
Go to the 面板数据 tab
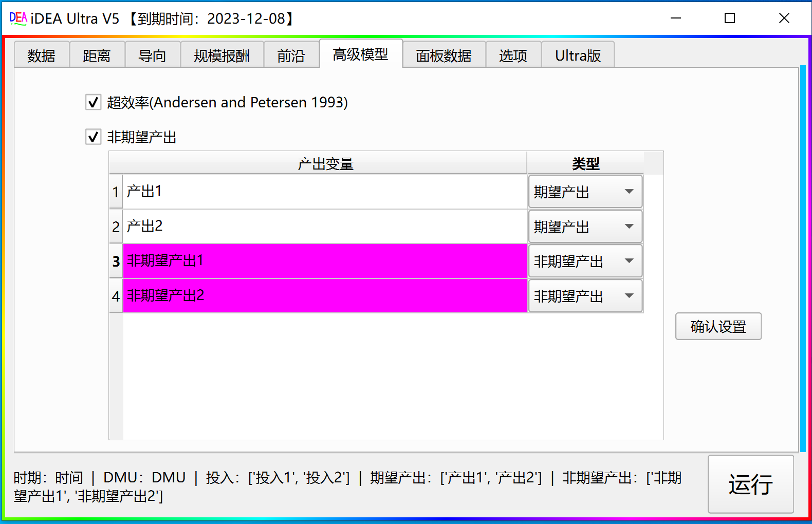pyautogui.click(x=444, y=55)
